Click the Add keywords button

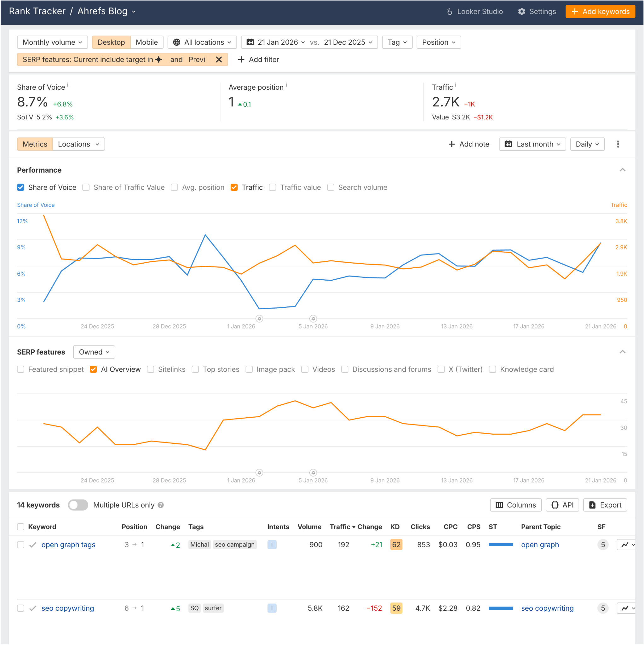click(x=600, y=11)
